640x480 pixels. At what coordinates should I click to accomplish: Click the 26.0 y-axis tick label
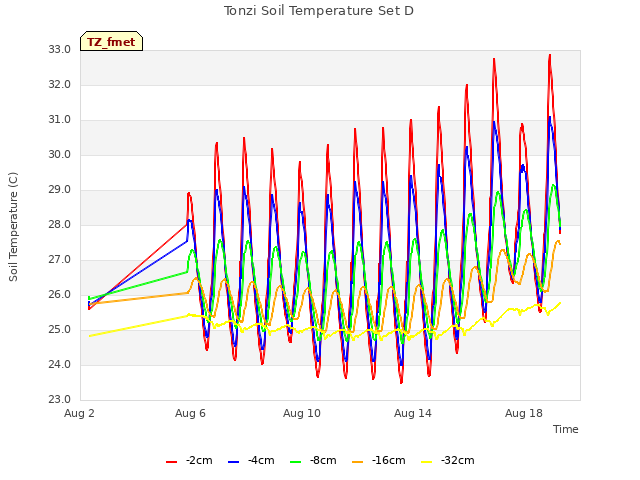pos(60,294)
